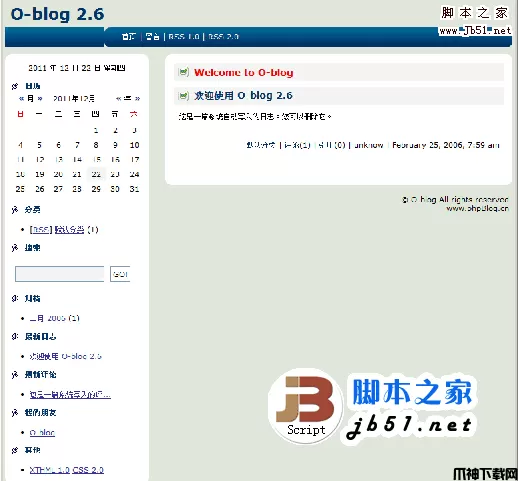Screen dimensions: 518x481
Task: Click the 最新评论 section heading
Action: (x=41, y=375)
